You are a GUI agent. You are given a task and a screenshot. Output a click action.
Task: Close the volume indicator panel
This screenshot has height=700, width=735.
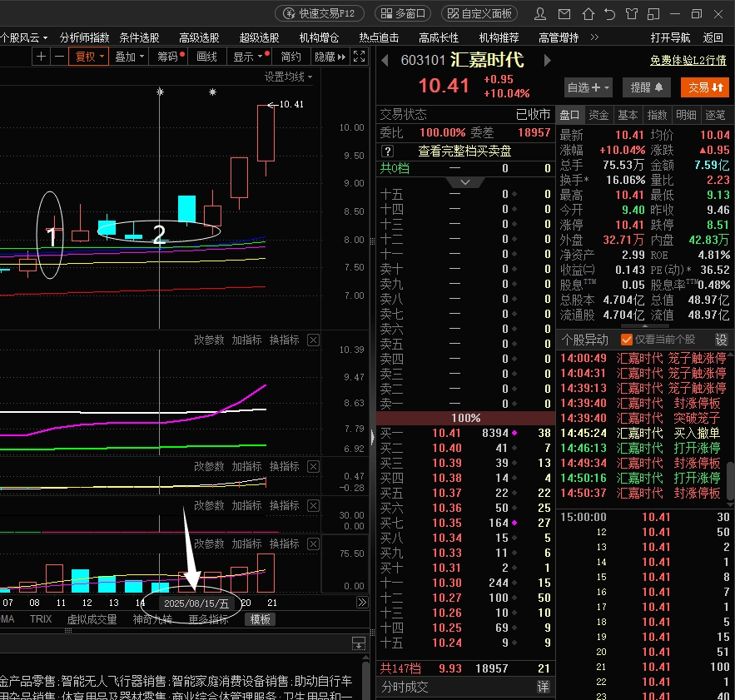313,544
